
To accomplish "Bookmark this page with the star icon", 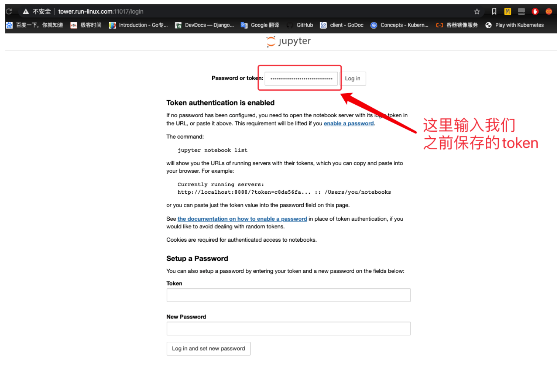I will point(477,11).
